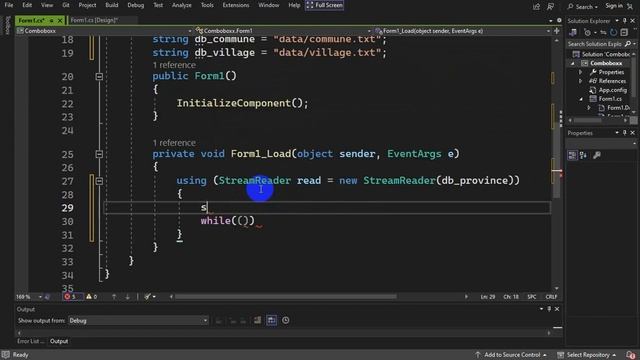The image size is (640, 360).
Task: Click the 'Ln: 29' line indicator
Action: pos(488,297)
